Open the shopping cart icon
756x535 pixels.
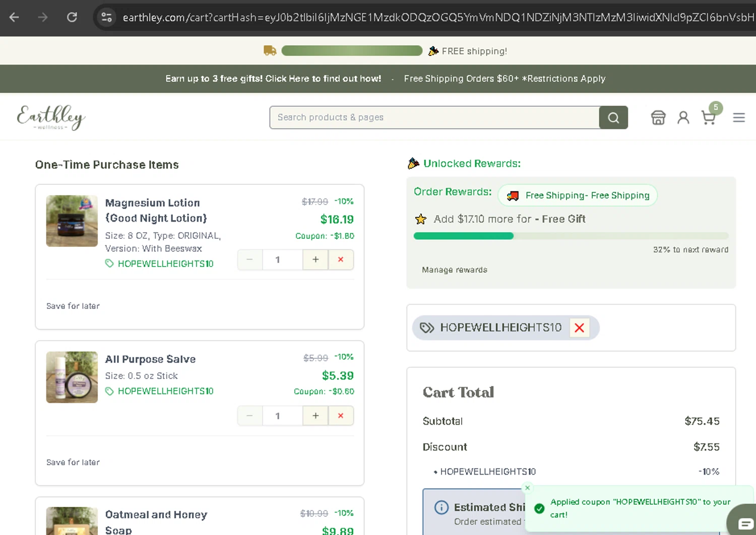[709, 117]
